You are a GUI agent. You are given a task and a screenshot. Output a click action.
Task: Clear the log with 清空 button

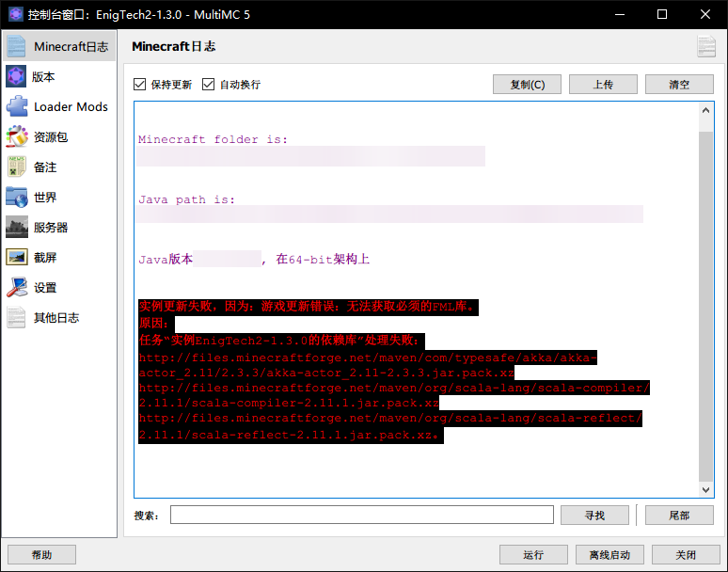[679, 85]
